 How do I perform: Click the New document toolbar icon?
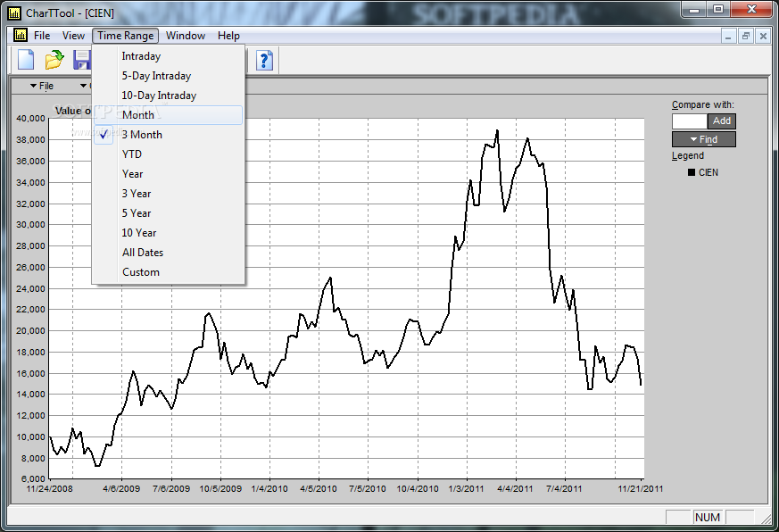pos(26,60)
